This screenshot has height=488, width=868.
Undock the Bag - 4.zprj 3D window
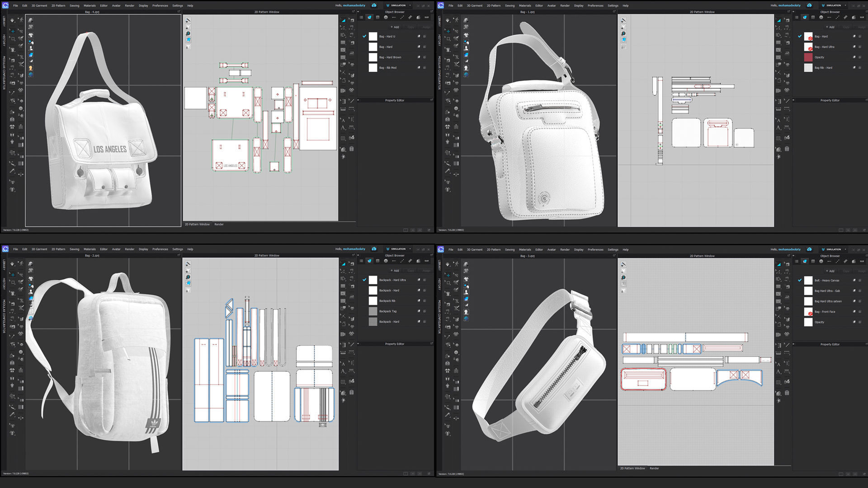coord(179,12)
